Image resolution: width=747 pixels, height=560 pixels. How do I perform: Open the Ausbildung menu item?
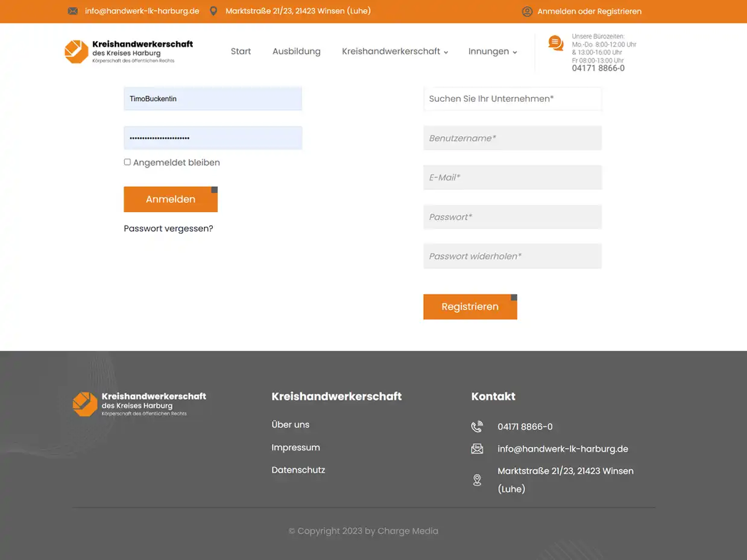click(x=296, y=52)
